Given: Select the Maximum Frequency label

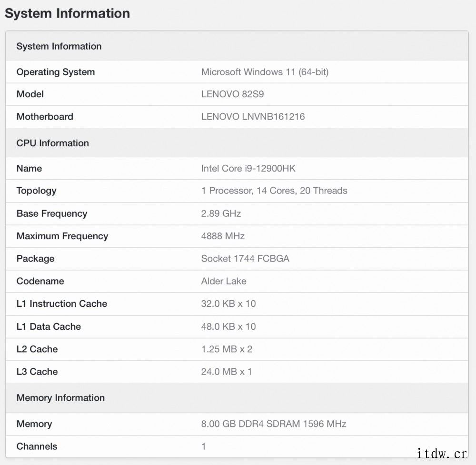Looking at the screenshot, I should (x=62, y=236).
